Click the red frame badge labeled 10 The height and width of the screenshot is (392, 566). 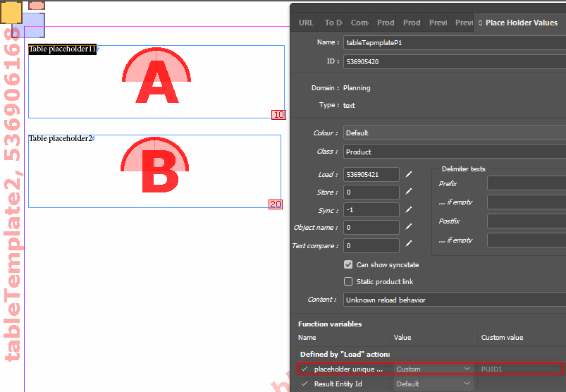tap(278, 115)
